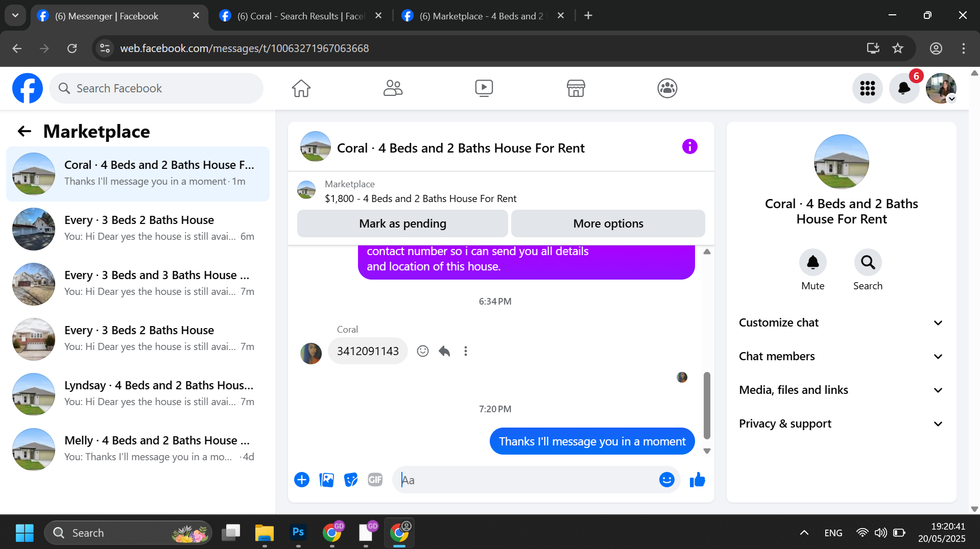Click the browser address bar URL
The height and width of the screenshot is (549, 980).
(244, 48)
